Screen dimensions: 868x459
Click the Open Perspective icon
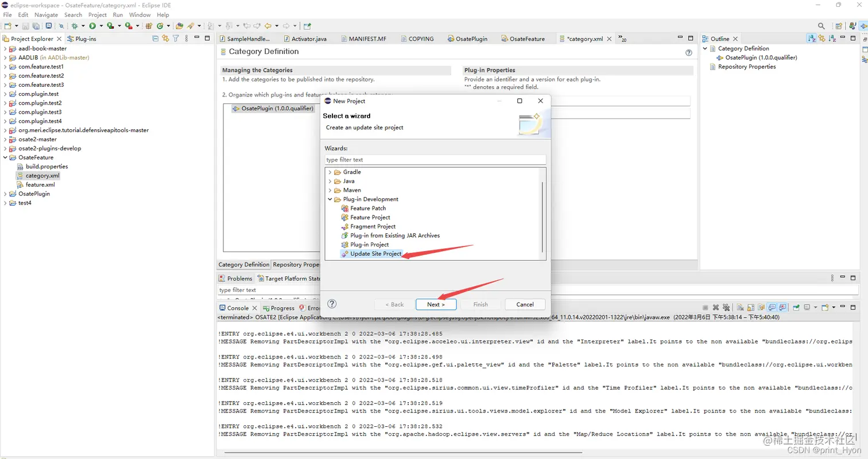click(x=839, y=26)
